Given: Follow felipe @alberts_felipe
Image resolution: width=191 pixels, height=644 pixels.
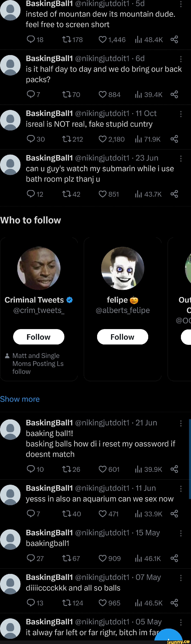Looking at the screenshot, I should (x=122, y=337).
